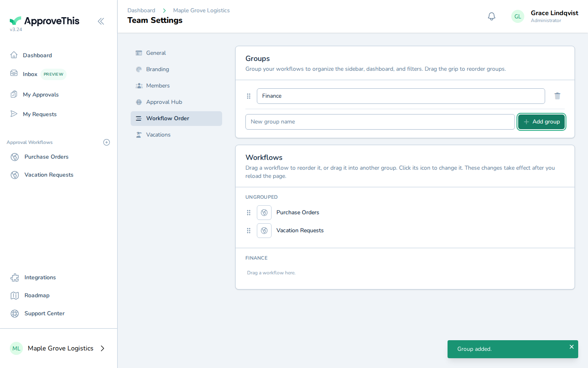
Task: Open Members settings
Action: click(x=176, y=86)
